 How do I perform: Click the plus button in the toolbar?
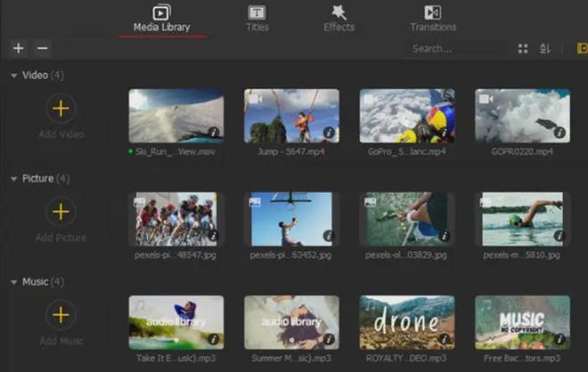pos(19,48)
